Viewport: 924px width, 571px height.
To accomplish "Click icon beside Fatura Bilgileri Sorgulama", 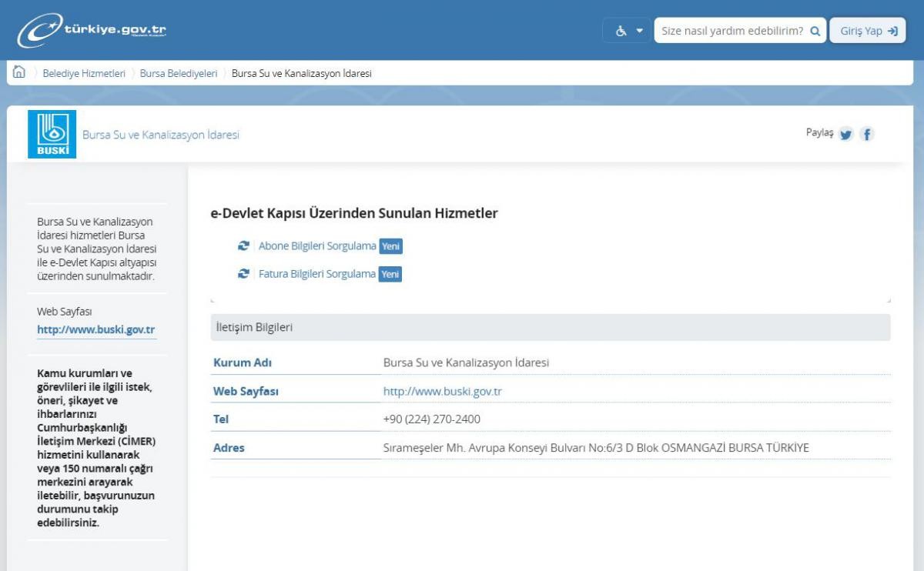I will [x=243, y=274].
